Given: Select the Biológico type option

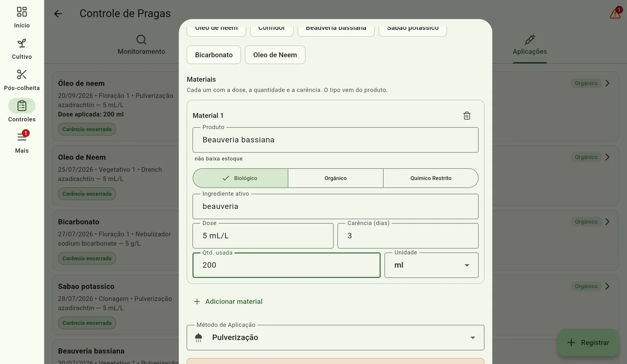Looking at the screenshot, I should pyautogui.click(x=240, y=178).
